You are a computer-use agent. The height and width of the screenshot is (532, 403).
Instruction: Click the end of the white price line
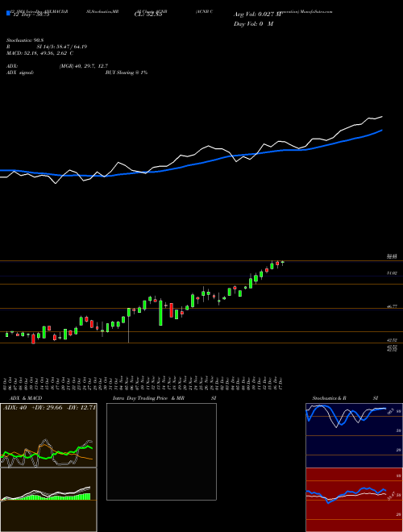tap(382, 117)
